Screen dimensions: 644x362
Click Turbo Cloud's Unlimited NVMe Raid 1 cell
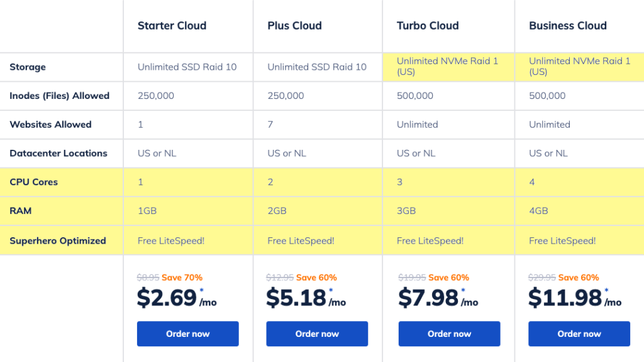pyautogui.click(x=447, y=66)
